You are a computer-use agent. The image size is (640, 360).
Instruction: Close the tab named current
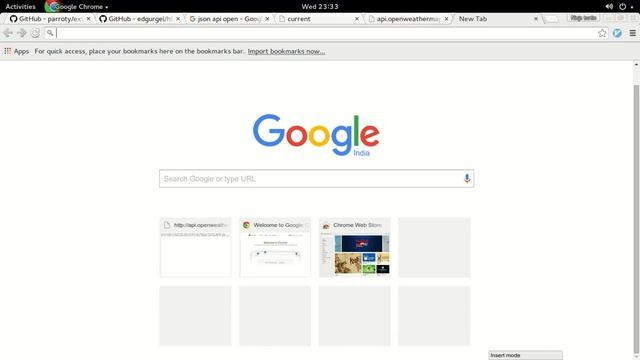[x=357, y=19]
